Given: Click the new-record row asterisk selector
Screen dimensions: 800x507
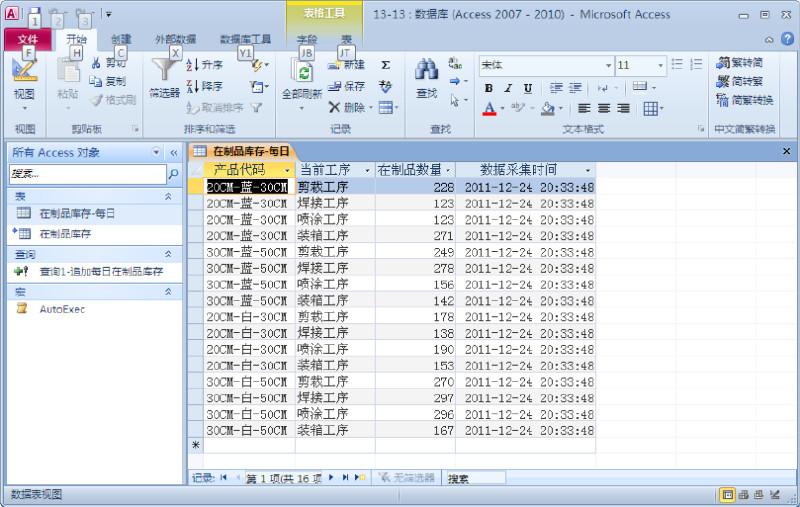Looking at the screenshot, I should (x=196, y=445).
